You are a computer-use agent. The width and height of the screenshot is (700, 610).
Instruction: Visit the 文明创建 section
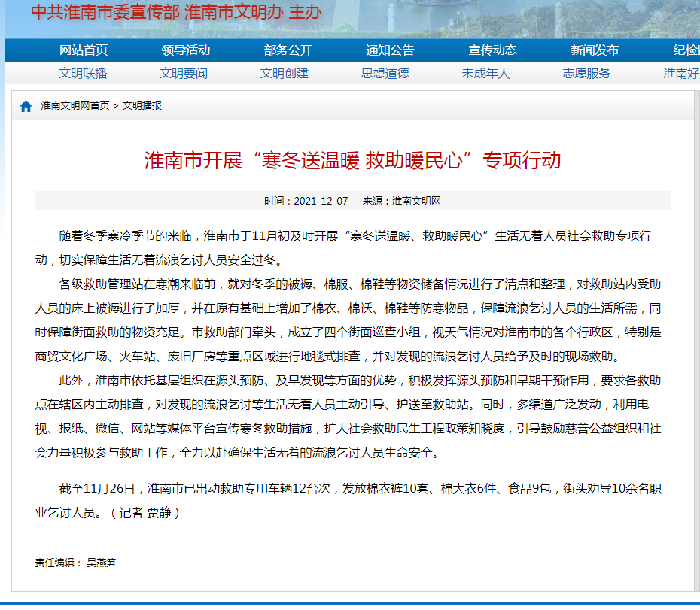click(286, 74)
